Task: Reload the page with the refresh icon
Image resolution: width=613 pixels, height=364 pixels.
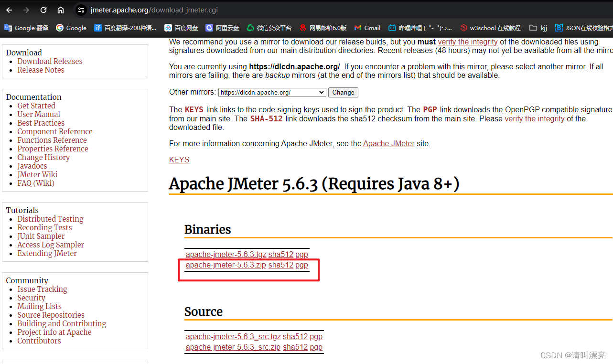Action: tap(43, 10)
